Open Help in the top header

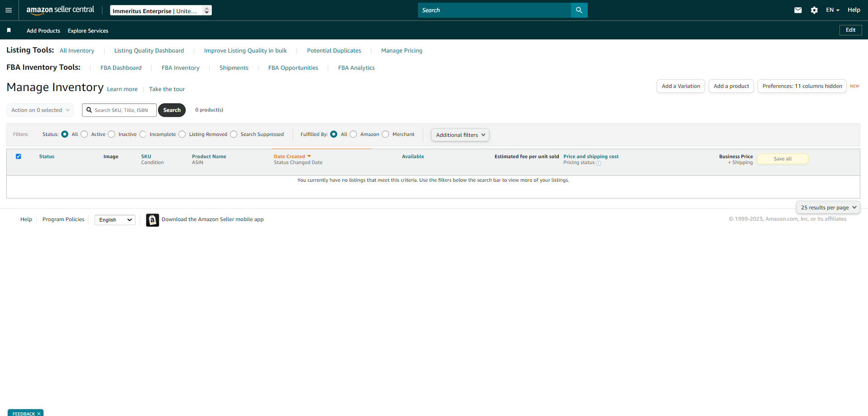point(854,10)
